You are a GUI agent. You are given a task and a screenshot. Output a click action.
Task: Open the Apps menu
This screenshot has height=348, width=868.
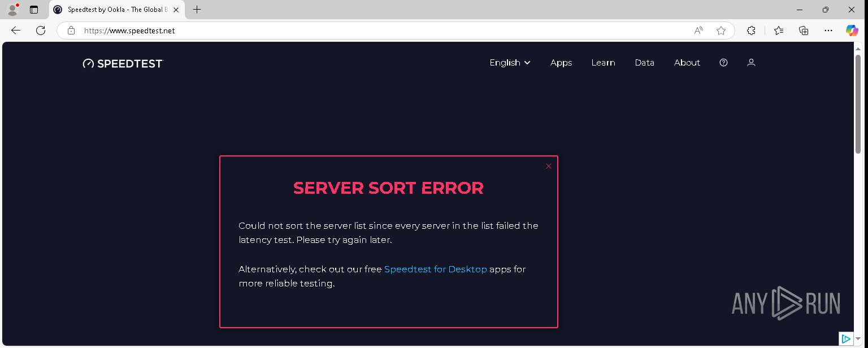coord(561,63)
